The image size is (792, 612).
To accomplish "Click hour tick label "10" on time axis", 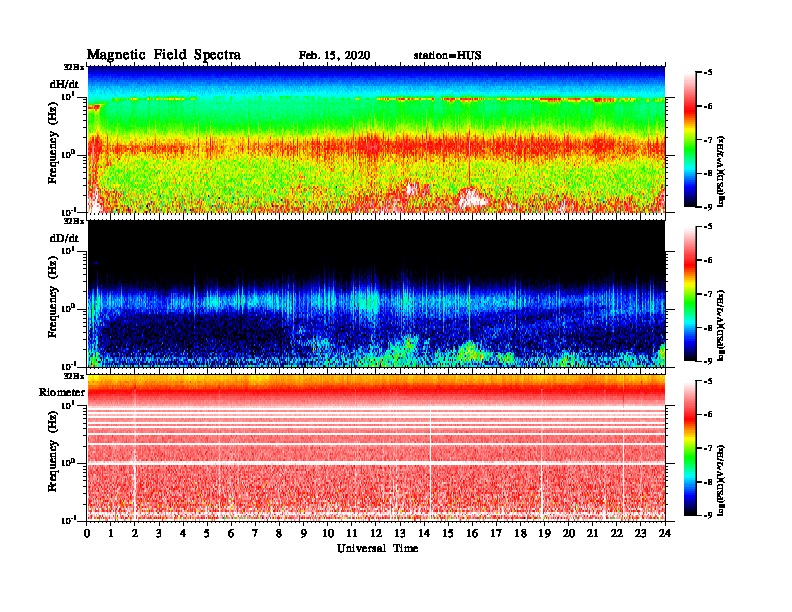I will tap(328, 533).
